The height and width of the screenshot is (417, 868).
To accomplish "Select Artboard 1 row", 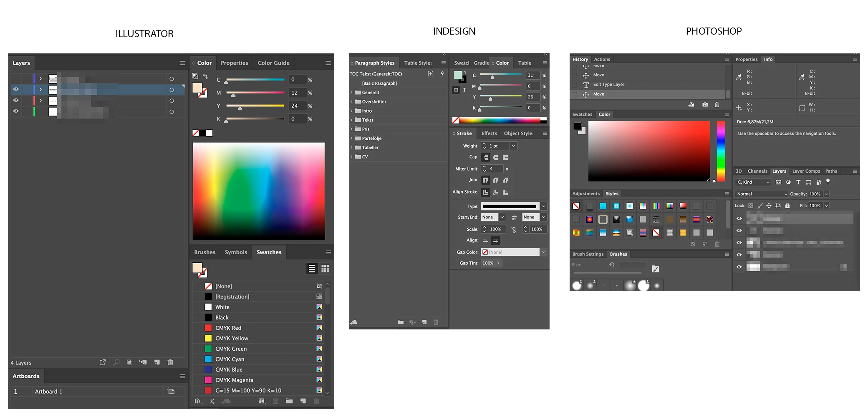I will tap(97, 392).
